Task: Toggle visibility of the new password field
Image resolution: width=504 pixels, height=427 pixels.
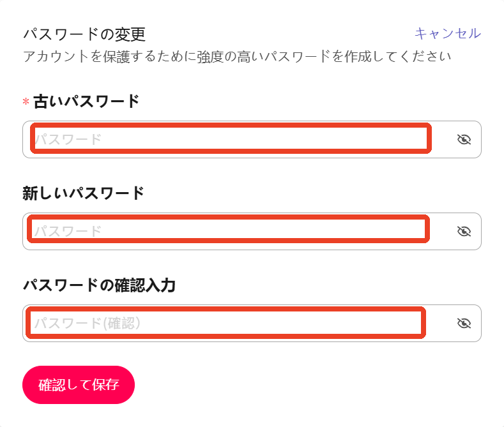Action: (x=464, y=231)
